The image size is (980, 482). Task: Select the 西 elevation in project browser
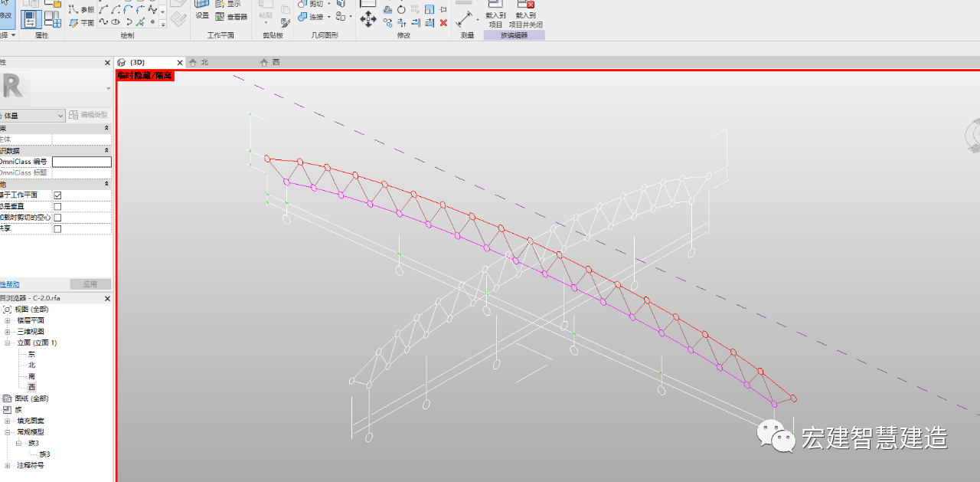tap(31, 387)
